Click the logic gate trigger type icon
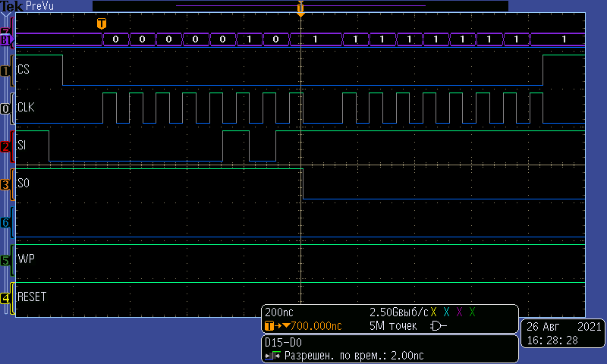 pos(438,326)
